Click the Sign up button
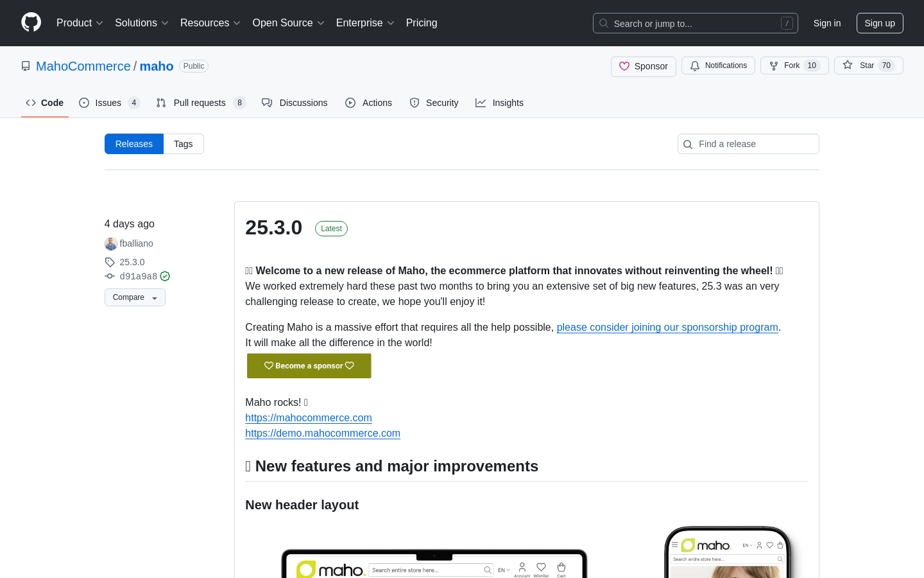The width and height of the screenshot is (924, 578). (880, 23)
